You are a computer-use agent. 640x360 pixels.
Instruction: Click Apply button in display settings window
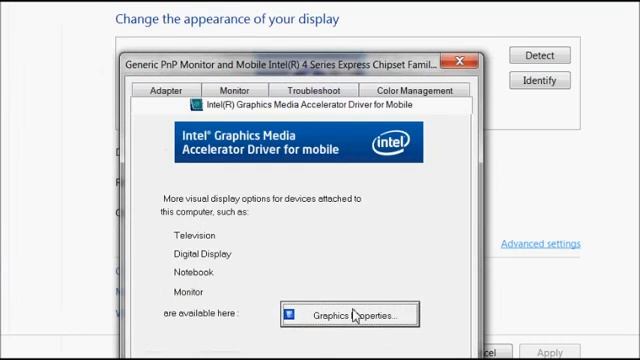550,352
